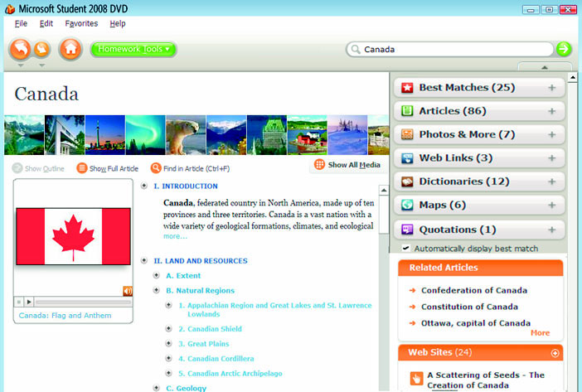The height and width of the screenshot is (392, 582).
Task: Open Constitution of Canada related article
Action: [x=469, y=307]
